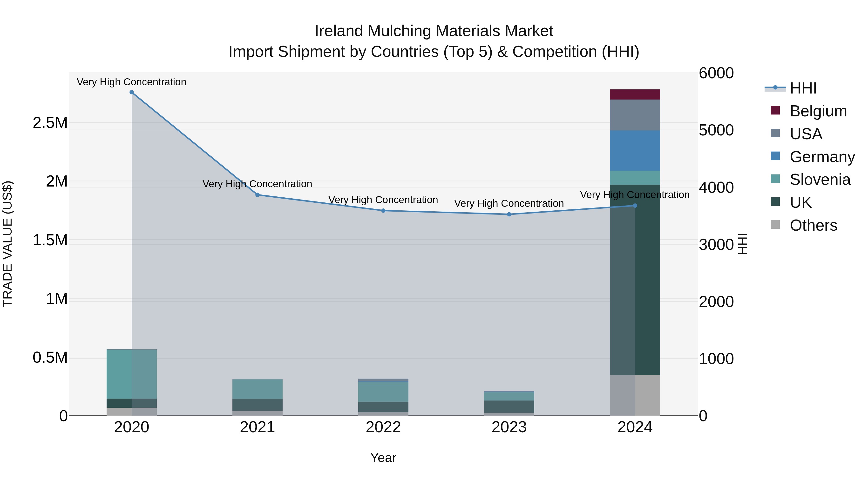Click the USA slate-gray legend swatch
The height and width of the screenshot is (488, 868).
tap(775, 133)
